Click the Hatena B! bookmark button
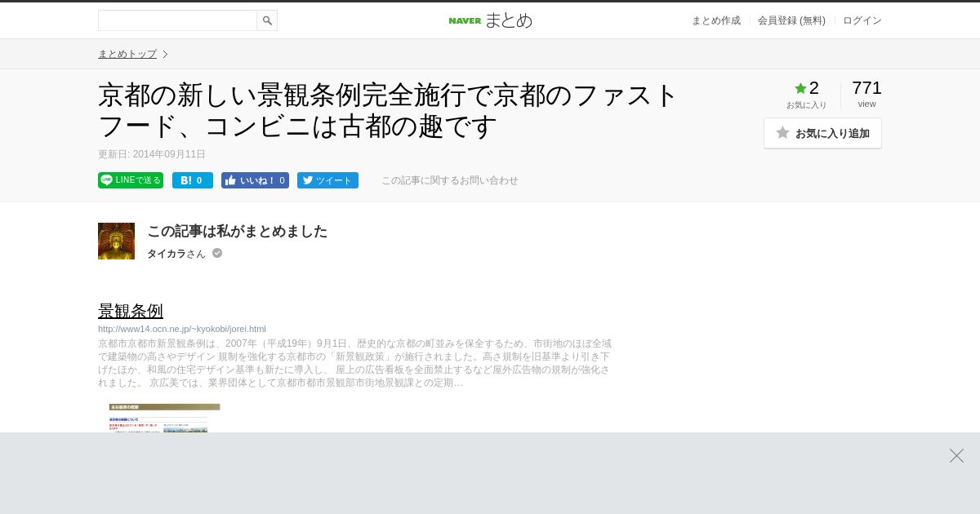 pos(193,180)
